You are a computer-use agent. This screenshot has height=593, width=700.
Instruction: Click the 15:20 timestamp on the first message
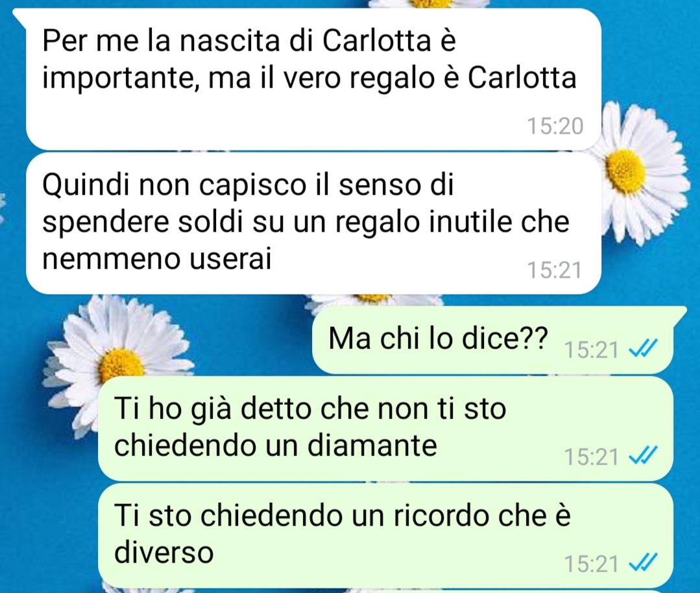click(555, 127)
